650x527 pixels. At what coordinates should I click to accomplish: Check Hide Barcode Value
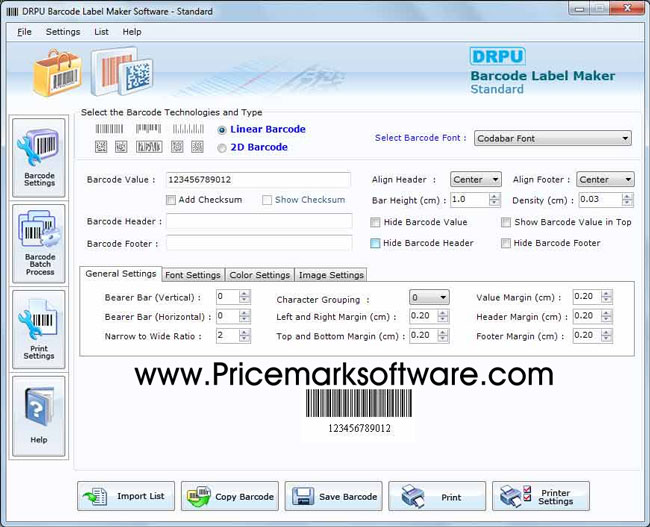375,222
